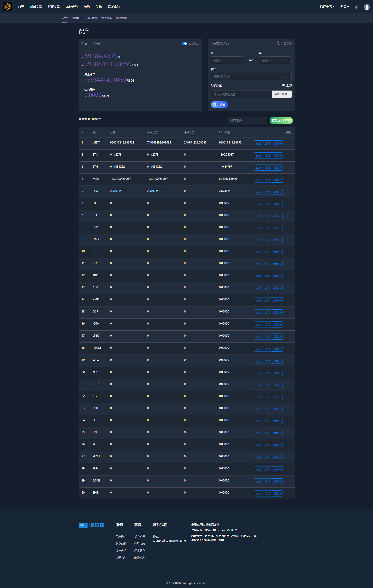
Task: Open the 简体中文 language dropdown
Action: 327,7
